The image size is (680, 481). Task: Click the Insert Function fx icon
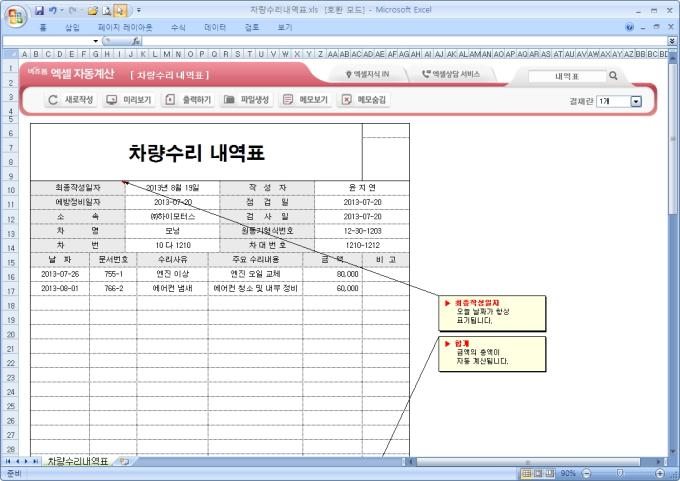tap(136, 41)
